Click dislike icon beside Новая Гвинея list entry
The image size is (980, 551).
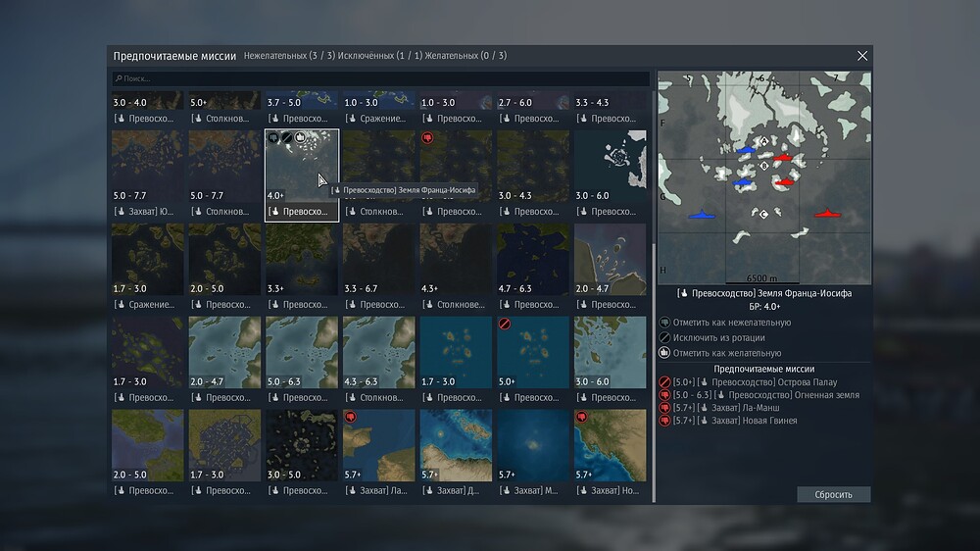pyautogui.click(x=665, y=421)
